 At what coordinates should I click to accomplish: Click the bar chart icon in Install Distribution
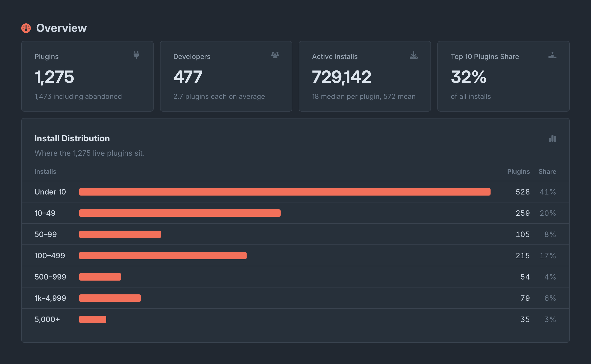(552, 138)
